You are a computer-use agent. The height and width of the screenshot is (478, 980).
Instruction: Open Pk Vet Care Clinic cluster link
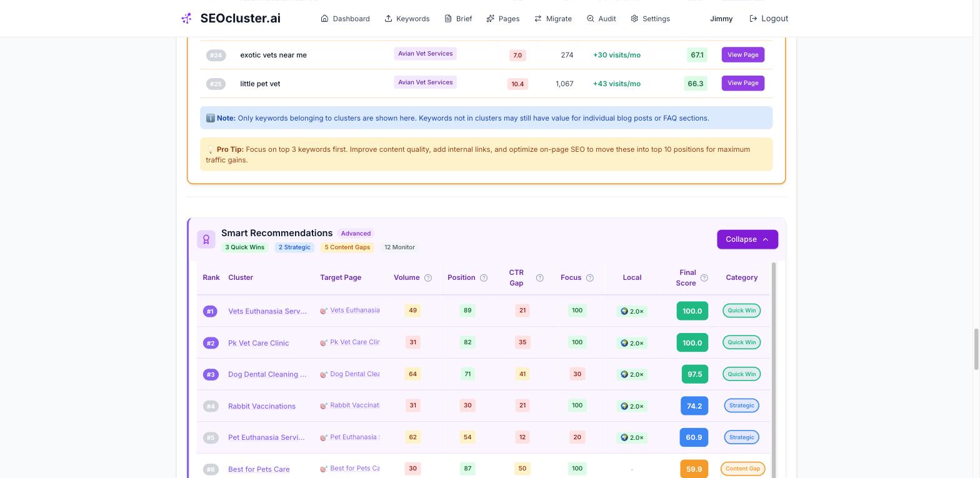click(x=259, y=343)
